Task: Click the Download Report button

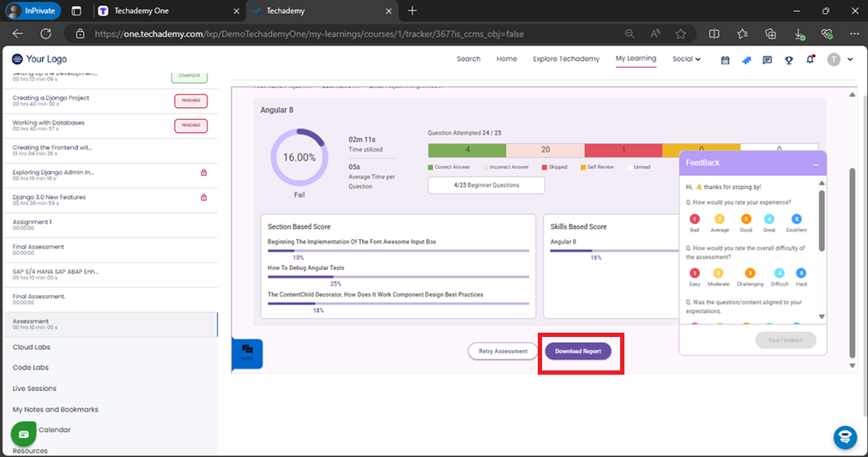Action: tap(578, 352)
